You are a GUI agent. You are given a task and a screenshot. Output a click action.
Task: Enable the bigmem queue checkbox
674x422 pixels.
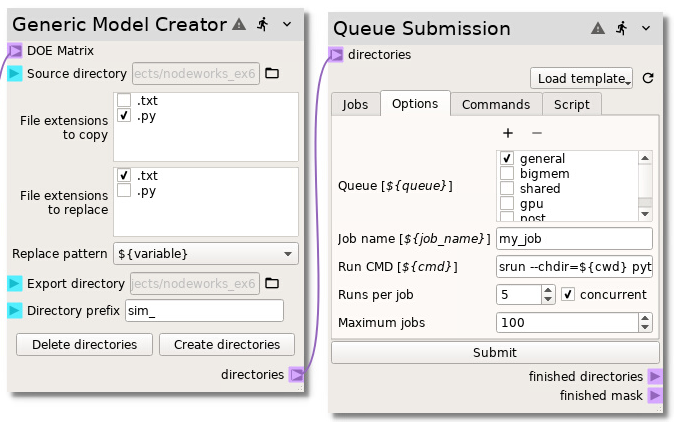[508, 173]
